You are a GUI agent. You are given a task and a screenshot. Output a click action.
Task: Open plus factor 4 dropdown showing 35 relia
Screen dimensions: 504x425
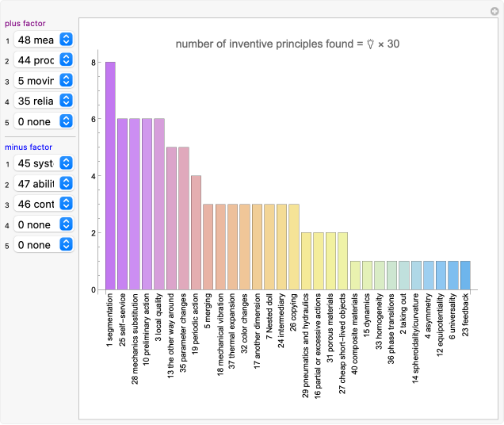point(44,101)
